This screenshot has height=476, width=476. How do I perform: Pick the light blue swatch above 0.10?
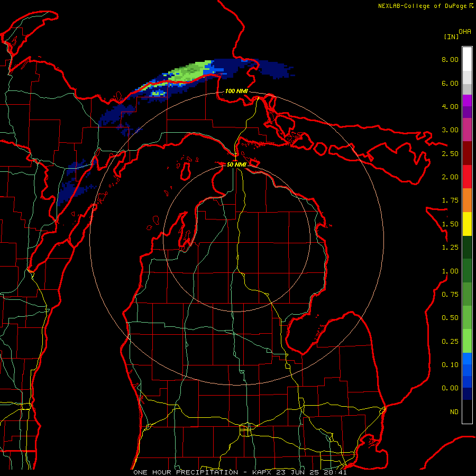[467, 359]
